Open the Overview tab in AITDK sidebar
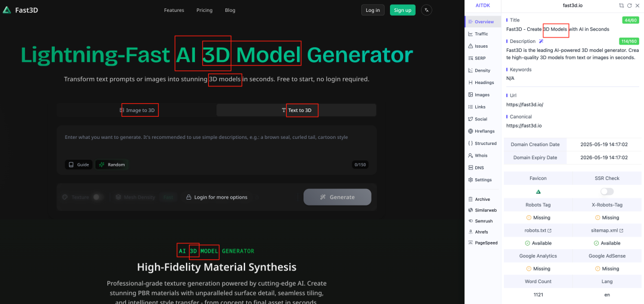This screenshot has height=304, width=644. point(482,22)
